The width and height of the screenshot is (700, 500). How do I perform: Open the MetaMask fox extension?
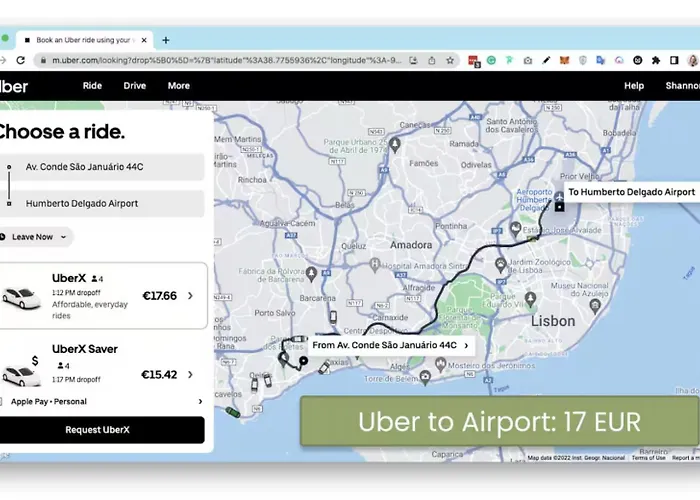click(564, 60)
